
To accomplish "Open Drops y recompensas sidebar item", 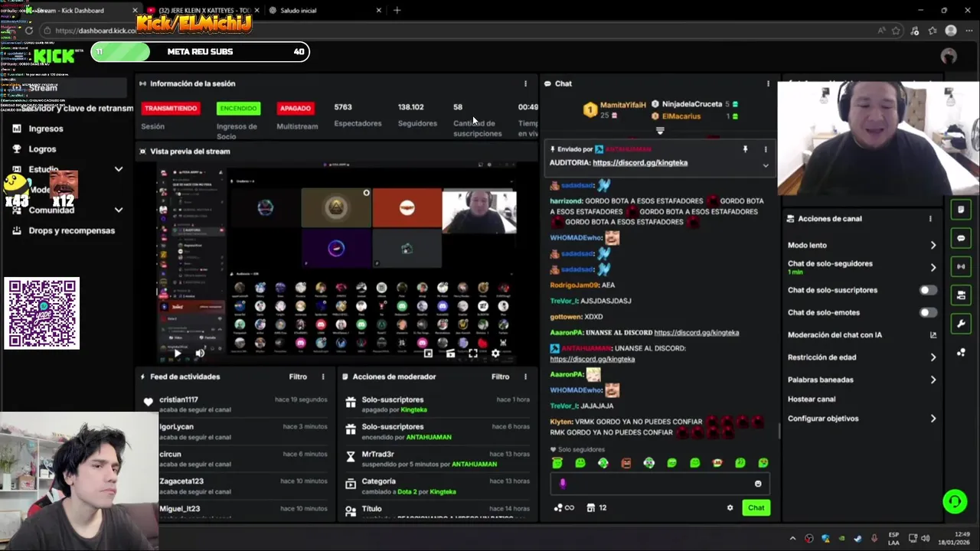I will (x=72, y=230).
